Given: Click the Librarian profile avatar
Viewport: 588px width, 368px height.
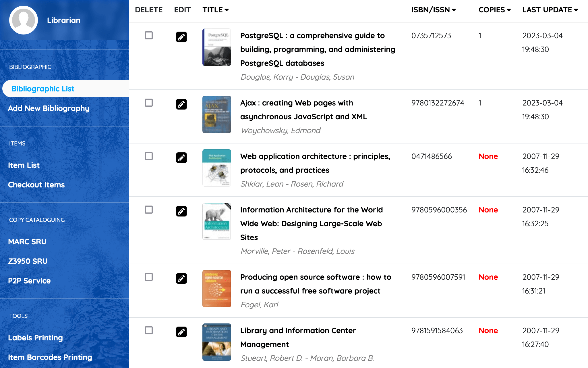Looking at the screenshot, I should [x=24, y=20].
